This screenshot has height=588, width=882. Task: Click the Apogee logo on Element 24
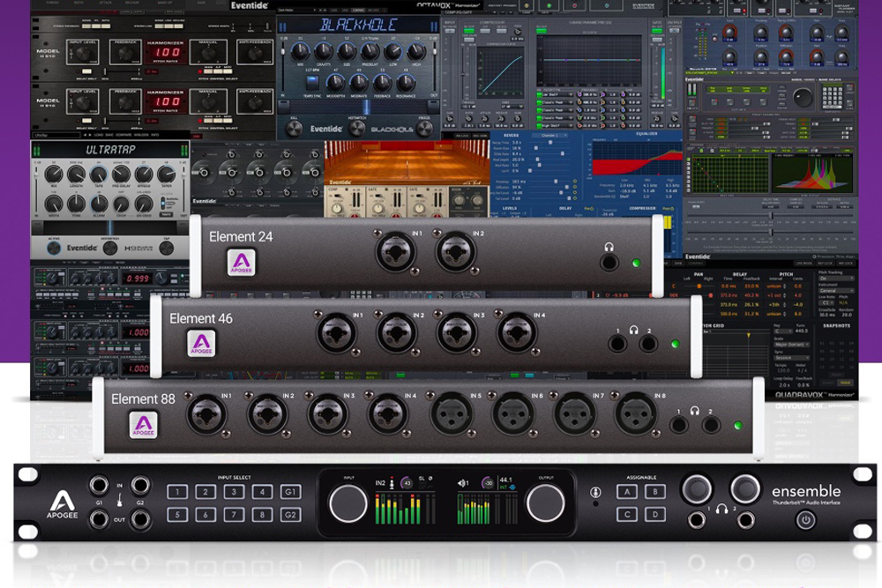[242, 263]
